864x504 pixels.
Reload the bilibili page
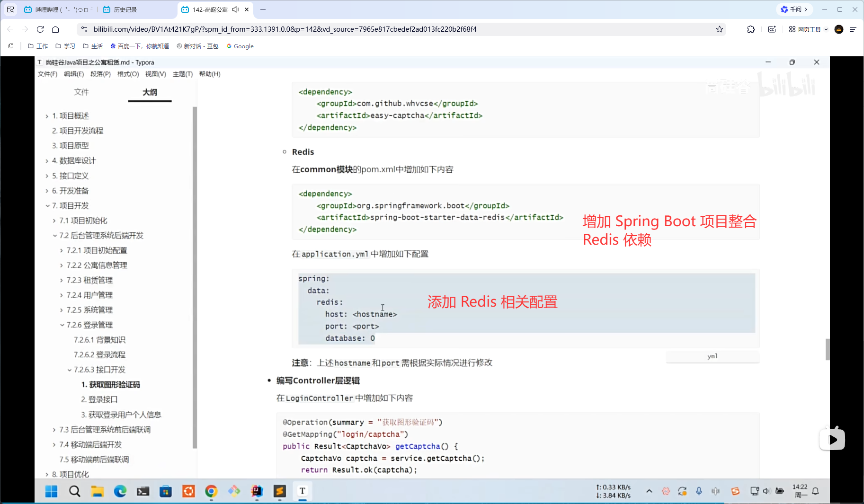click(40, 29)
